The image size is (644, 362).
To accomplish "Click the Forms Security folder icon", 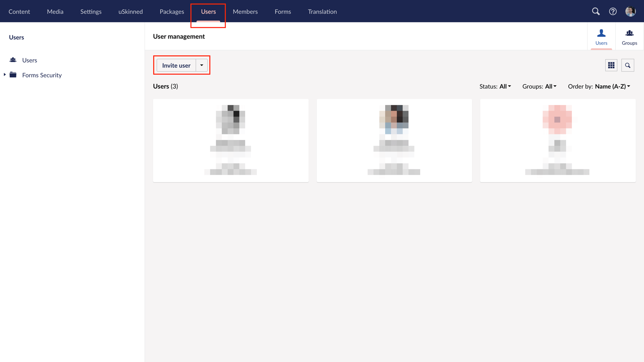I will point(12,75).
